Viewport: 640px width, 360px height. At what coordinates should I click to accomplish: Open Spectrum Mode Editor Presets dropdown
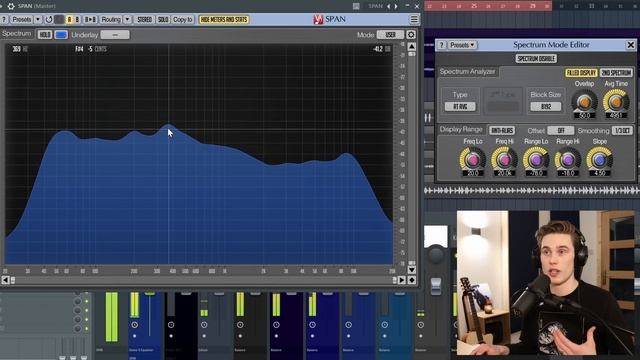click(x=462, y=45)
